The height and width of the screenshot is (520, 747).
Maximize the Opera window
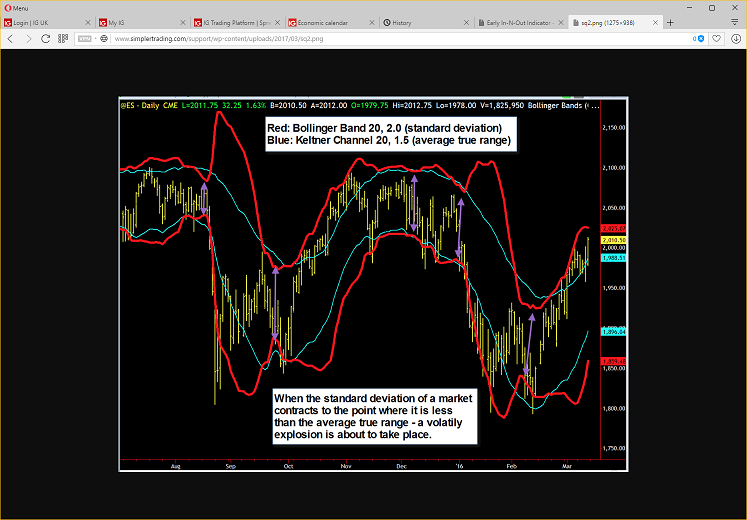[x=712, y=8]
